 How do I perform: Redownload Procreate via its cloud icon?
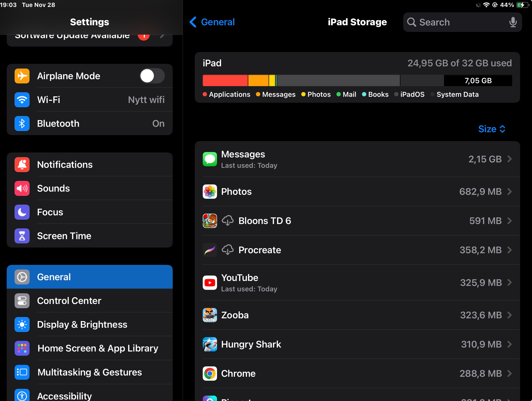point(228,250)
